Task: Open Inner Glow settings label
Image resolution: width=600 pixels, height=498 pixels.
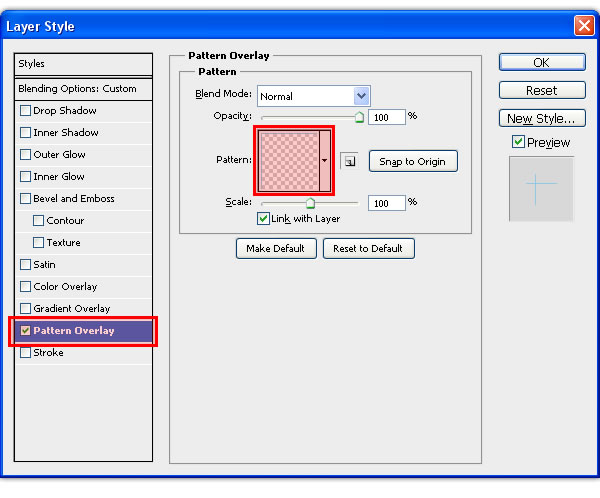Action: (x=59, y=176)
